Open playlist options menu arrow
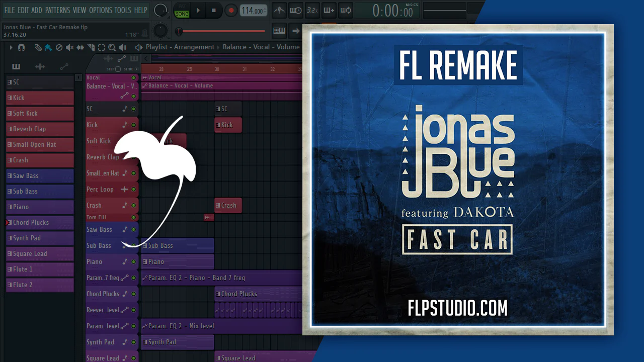Image resolution: width=644 pixels, height=362 pixels. [11, 47]
